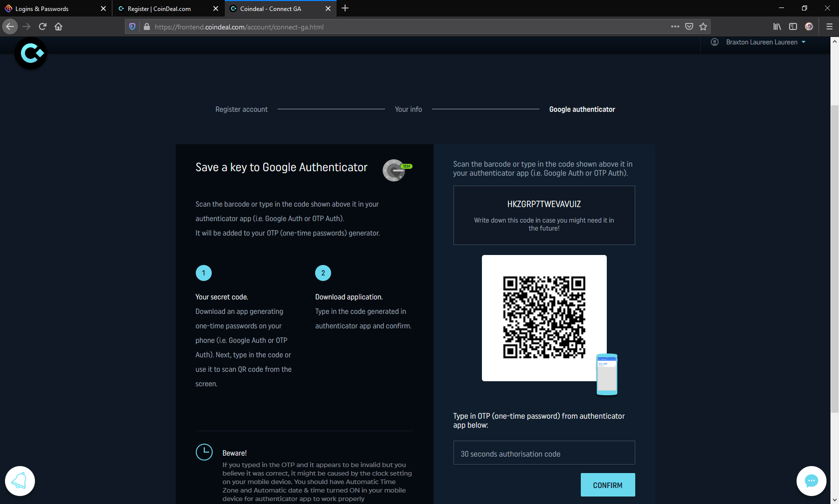Click the browser forward arrow
The image size is (839, 504).
coord(26,26)
